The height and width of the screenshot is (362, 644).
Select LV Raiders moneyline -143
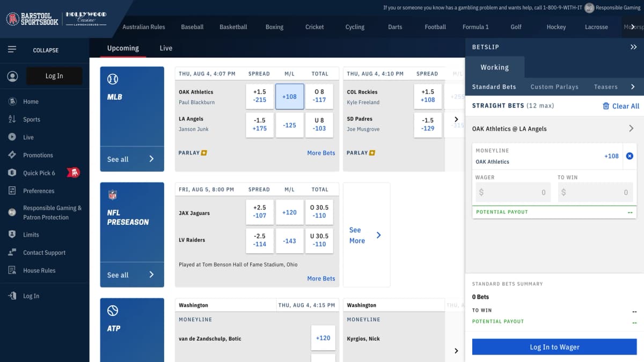290,241
